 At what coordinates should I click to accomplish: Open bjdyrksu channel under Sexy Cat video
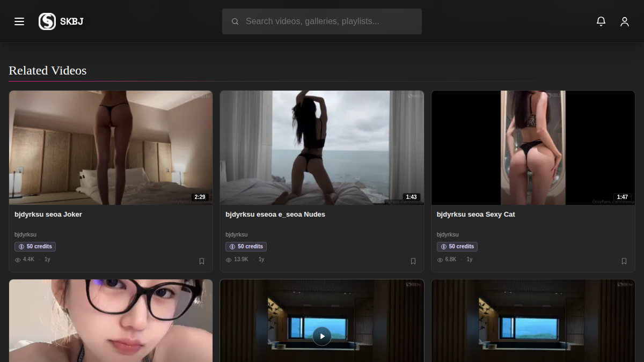coord(448,234)
